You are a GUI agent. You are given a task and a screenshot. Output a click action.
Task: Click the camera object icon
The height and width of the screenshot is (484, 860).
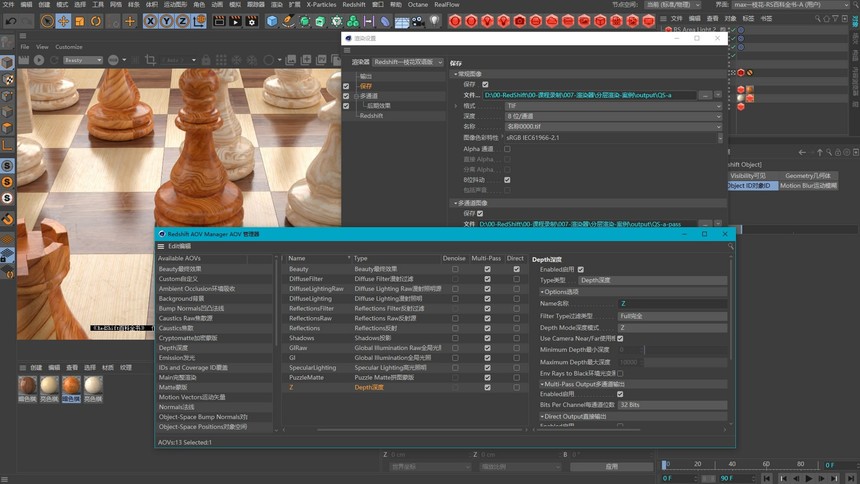[418, 21]
